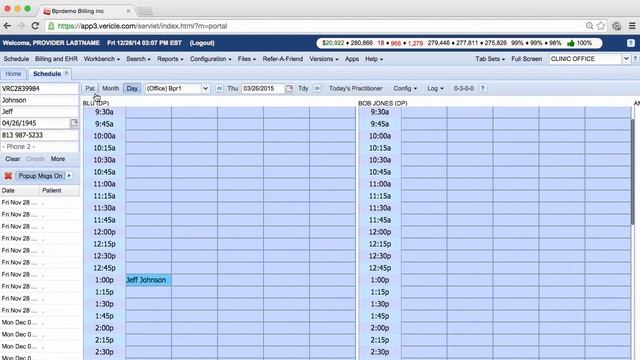Click the 0-3-0-0 button

click(x=464, y=88)
